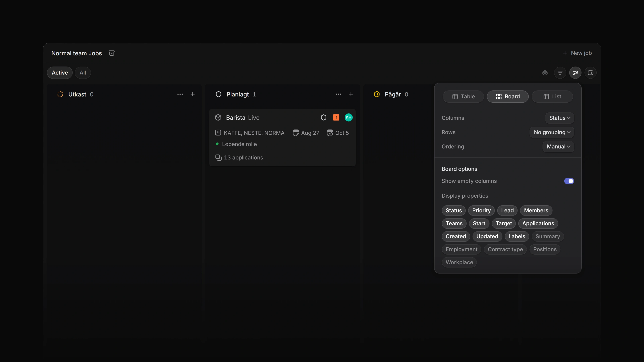Turn on Contract type display property
Screen dimensions: 644x362
click(x=505, y=249)
